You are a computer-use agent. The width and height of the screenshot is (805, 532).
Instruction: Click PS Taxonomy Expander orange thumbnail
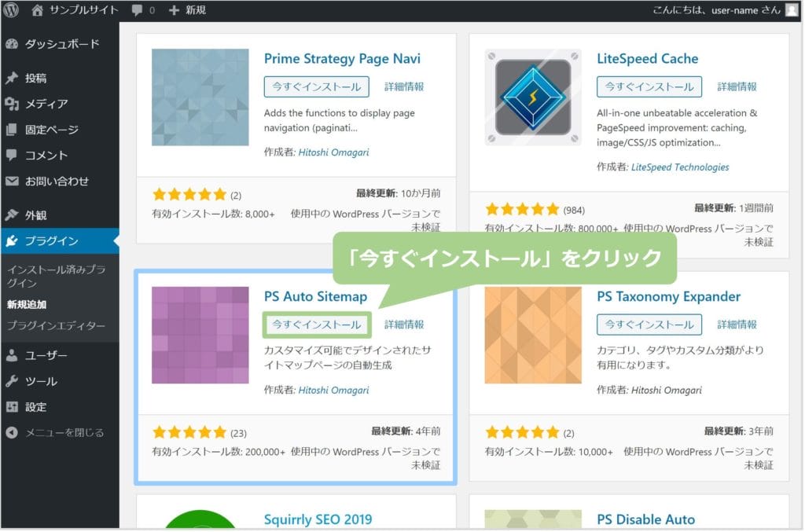533,336
